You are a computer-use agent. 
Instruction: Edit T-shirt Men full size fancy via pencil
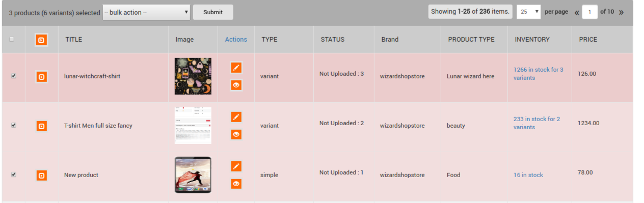(236, 117)
